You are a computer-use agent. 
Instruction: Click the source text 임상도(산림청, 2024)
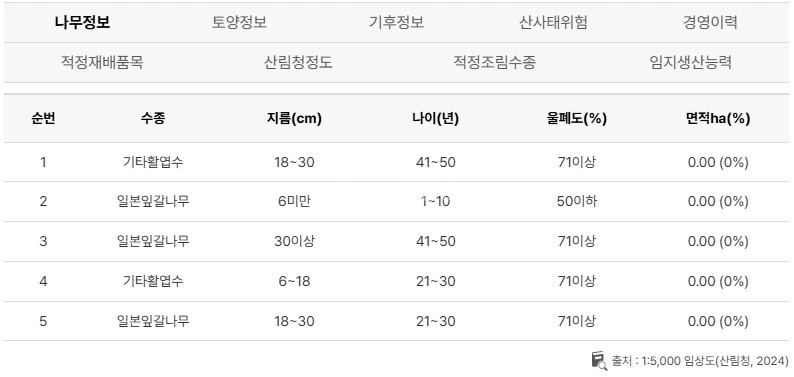736,361
